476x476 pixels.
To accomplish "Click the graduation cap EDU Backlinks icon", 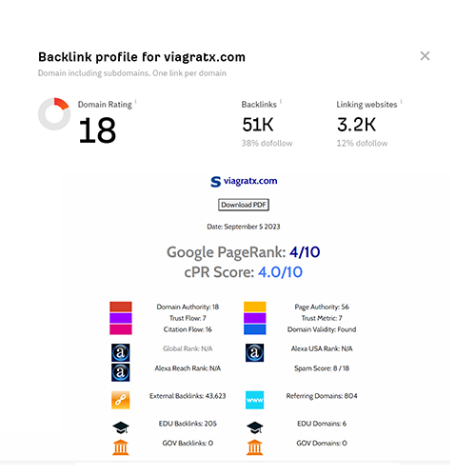I will [x=121, y=427].
